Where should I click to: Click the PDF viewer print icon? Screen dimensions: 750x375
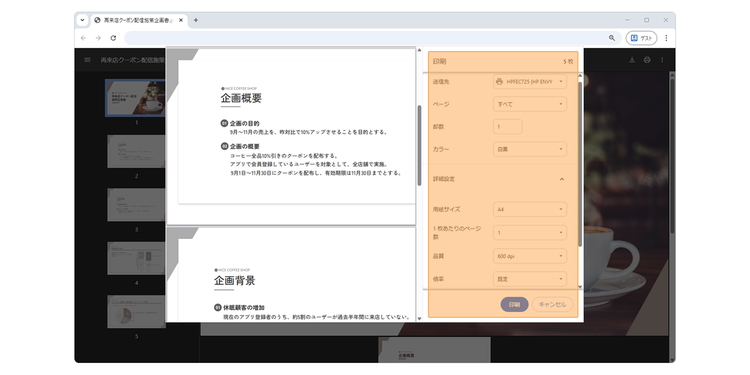click(x=647, y=60)
